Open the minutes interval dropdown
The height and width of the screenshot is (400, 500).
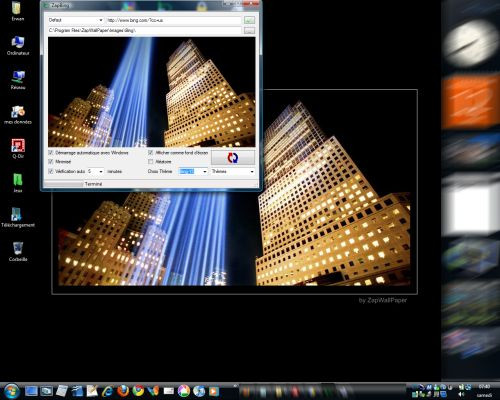coord(95,171)
